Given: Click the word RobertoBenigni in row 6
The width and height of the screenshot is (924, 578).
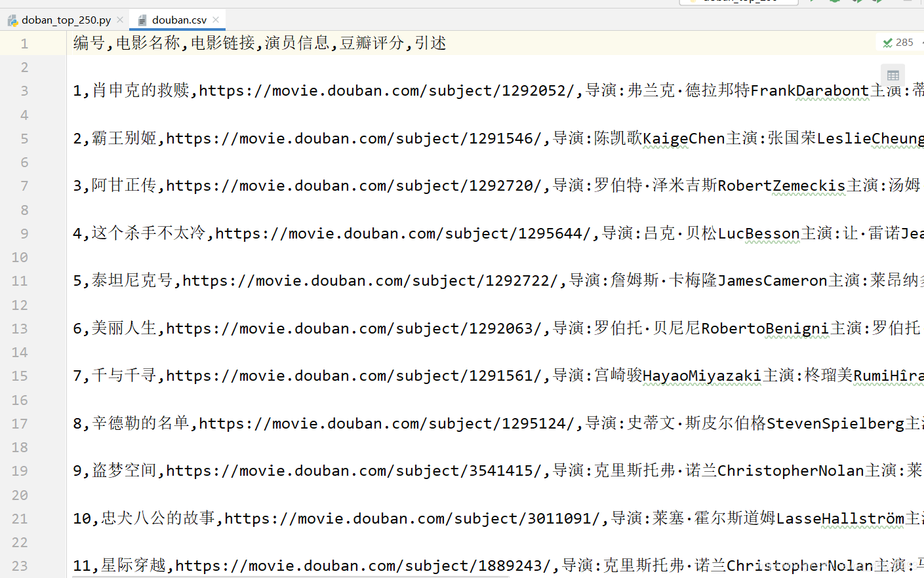Looking at the screenshot, I should 765,328.
